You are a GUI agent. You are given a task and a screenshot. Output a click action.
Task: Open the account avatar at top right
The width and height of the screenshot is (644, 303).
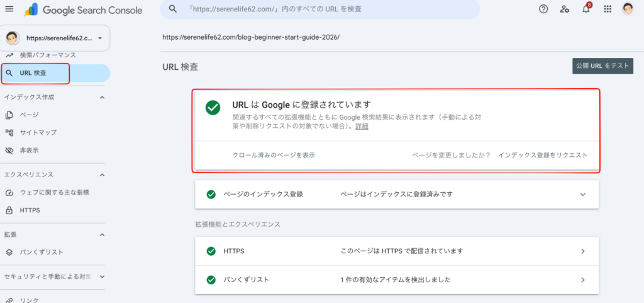(x=628, y=9)
